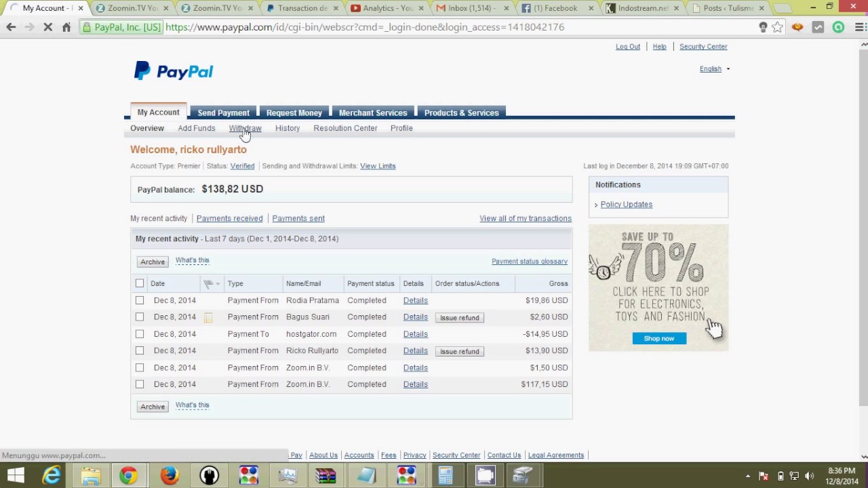This screenshot has width=868, height=488.
Task: Check the Bagus Suari transaction checkbox
Action: tap(140, 317)
